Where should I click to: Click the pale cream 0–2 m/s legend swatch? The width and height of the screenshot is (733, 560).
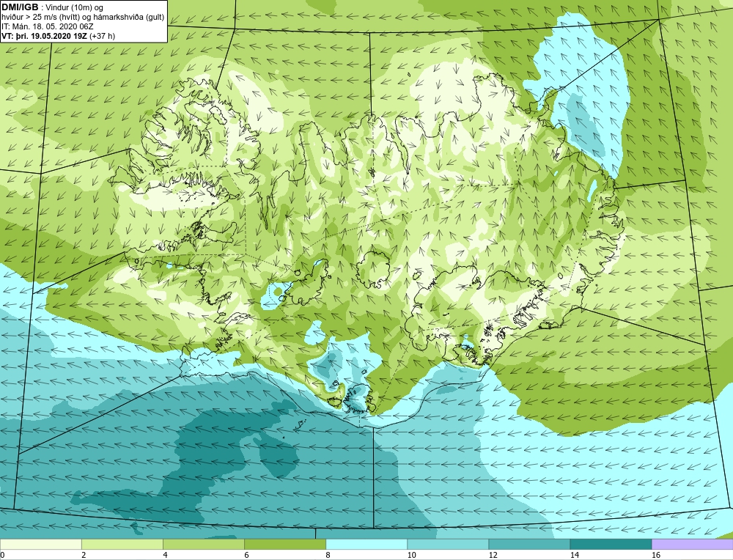pyautogui.click(x=40, y=544)
